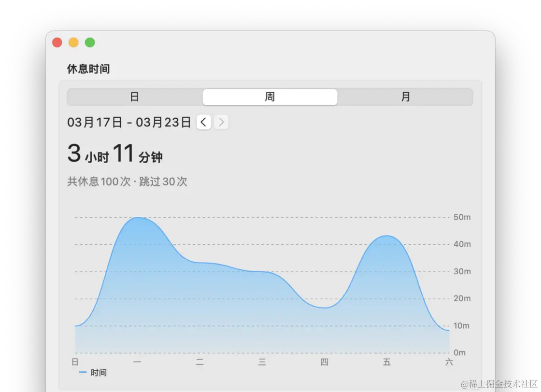The width and height of the screenshot is (541, 392).
Task: Click the 40m axis label
Action: 462,244
